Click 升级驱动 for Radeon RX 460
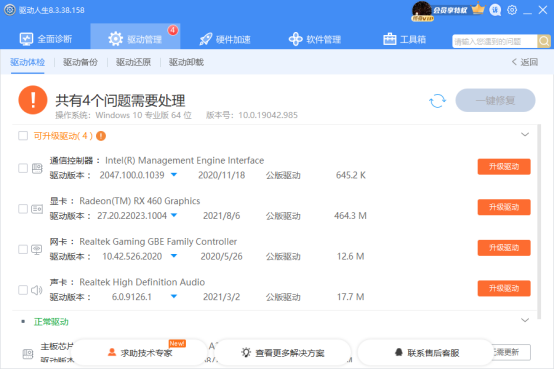Screen dimensions: 554x369 (x=504, y=207)
